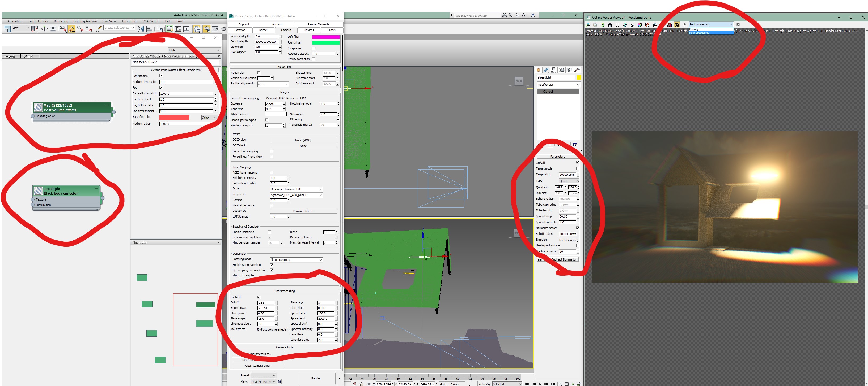This screenshot has height=386, width=868.
Task: Open the Hierarchy command panel tab
Action: tap(554, 70)
